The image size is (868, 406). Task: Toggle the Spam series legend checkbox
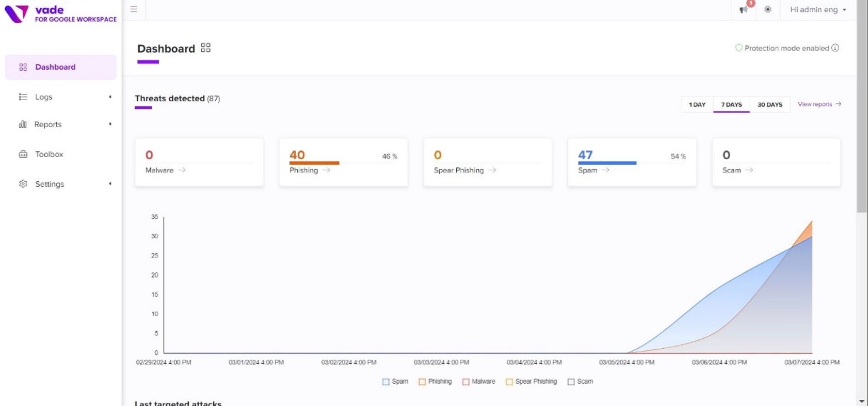click(x=385, y=382)
